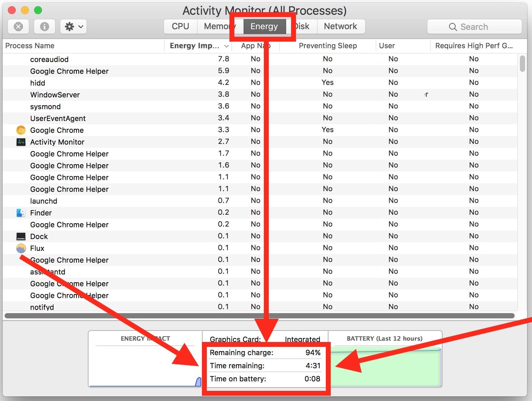Sort by Process Name column header
Image resolution: width=532 pixels, height=401 pixels.
click(x=30, y=46)
